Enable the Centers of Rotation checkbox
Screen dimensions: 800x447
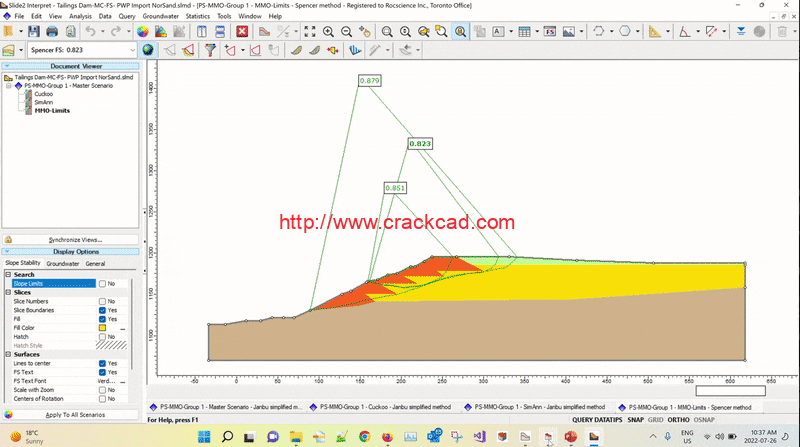point(102,399)
